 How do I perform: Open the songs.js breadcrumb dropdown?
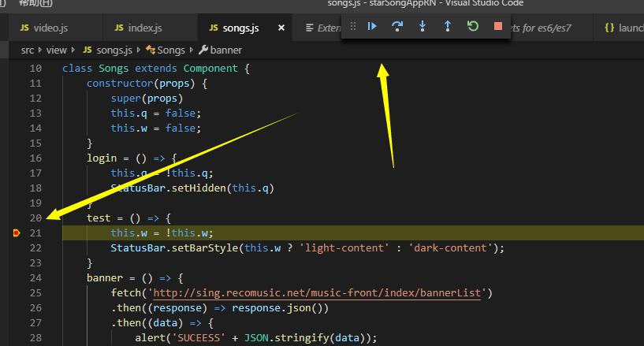point(108,50)
